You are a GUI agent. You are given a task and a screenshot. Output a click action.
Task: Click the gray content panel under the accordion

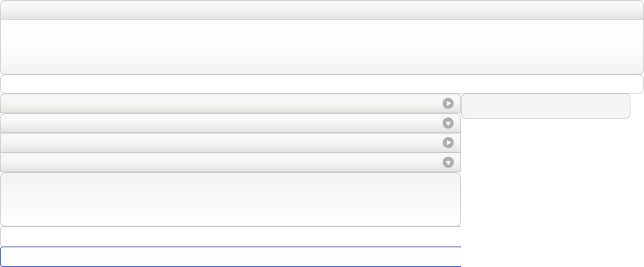[230, 199]
